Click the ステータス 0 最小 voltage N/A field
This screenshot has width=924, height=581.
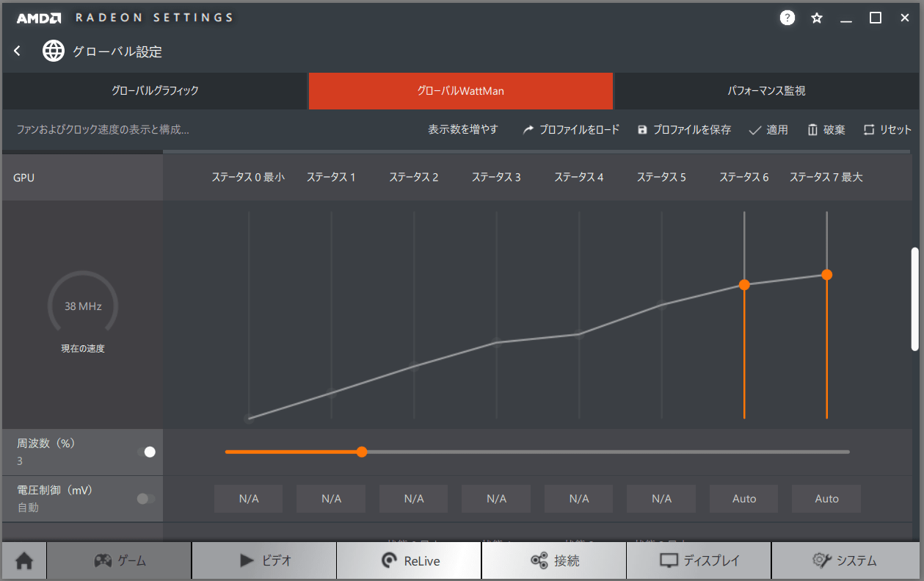pyautogui.click(x=249, y=499)
